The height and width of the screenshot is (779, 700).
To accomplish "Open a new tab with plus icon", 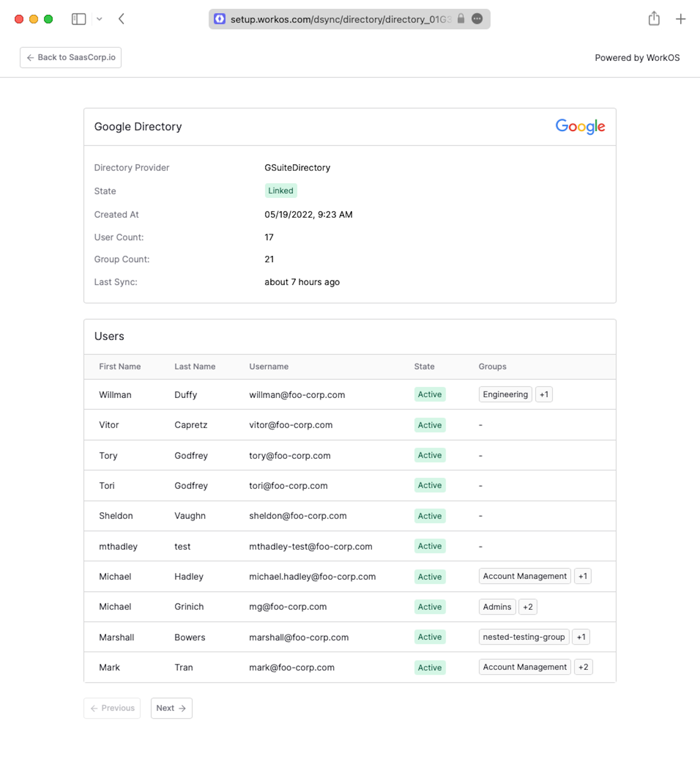I will click(680, 19).
